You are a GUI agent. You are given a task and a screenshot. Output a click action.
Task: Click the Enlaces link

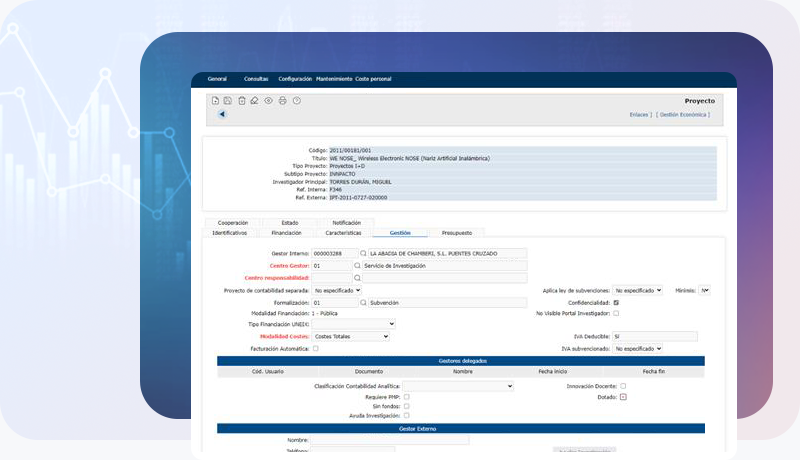coord(639,115)
